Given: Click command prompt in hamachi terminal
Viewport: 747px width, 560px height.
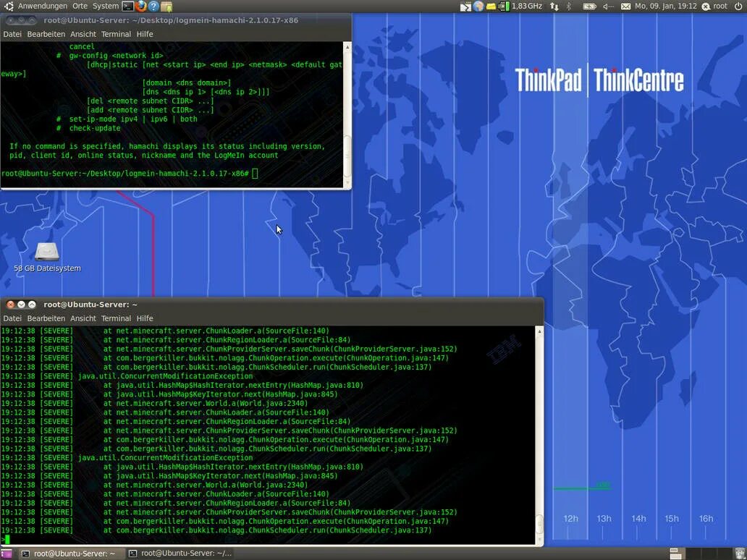Looking at the screenshot, I should [129, 174].
